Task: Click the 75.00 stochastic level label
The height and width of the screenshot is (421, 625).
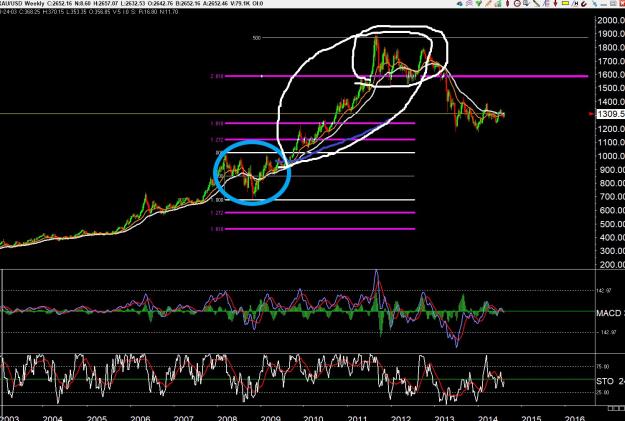Action: click(x=604, y=366)
